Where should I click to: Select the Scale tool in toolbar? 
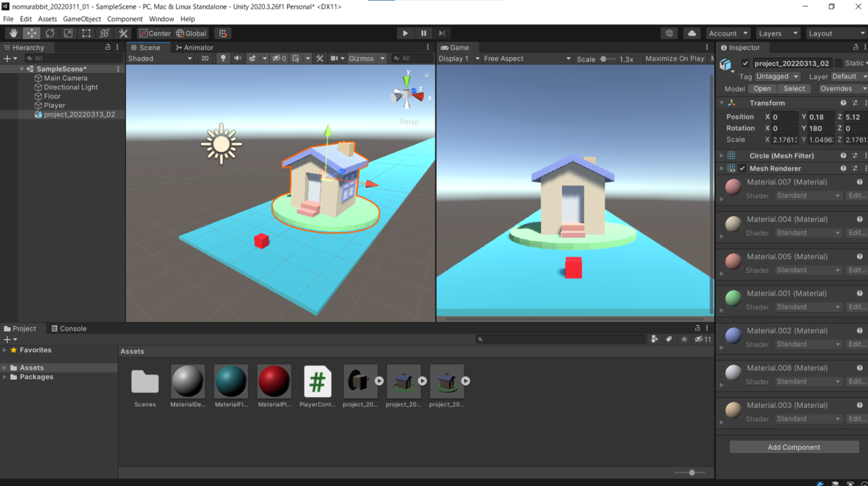(68, 33)
